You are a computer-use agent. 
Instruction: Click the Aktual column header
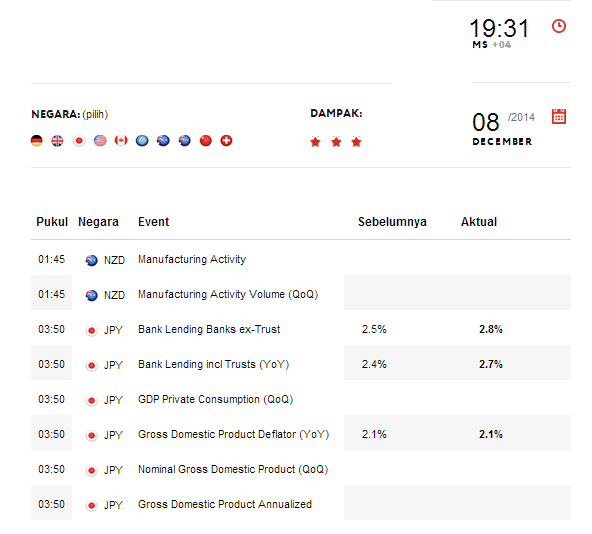click(x=479, y=222)
